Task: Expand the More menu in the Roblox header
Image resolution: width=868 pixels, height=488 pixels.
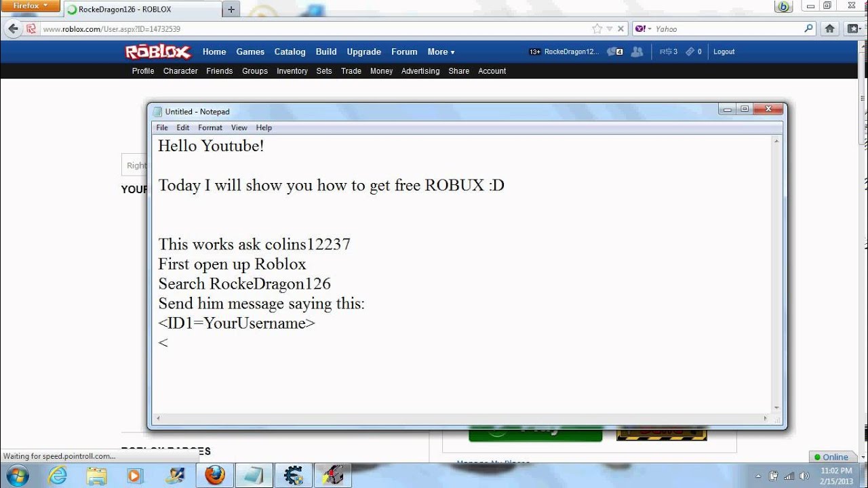Action: 441,52
